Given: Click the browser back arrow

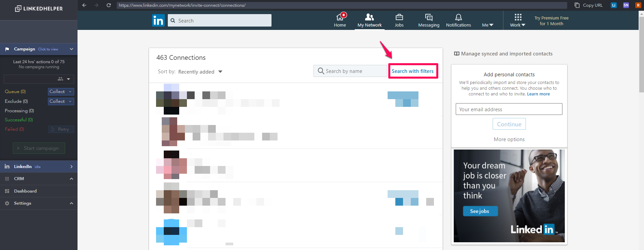Looking at the screenshot, I should point(84,5).
